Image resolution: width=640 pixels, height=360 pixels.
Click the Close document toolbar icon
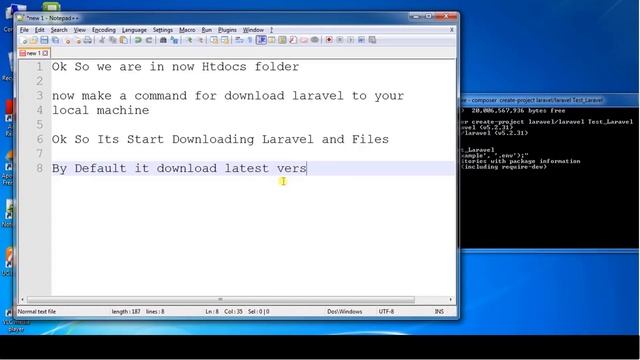point(68,40)
